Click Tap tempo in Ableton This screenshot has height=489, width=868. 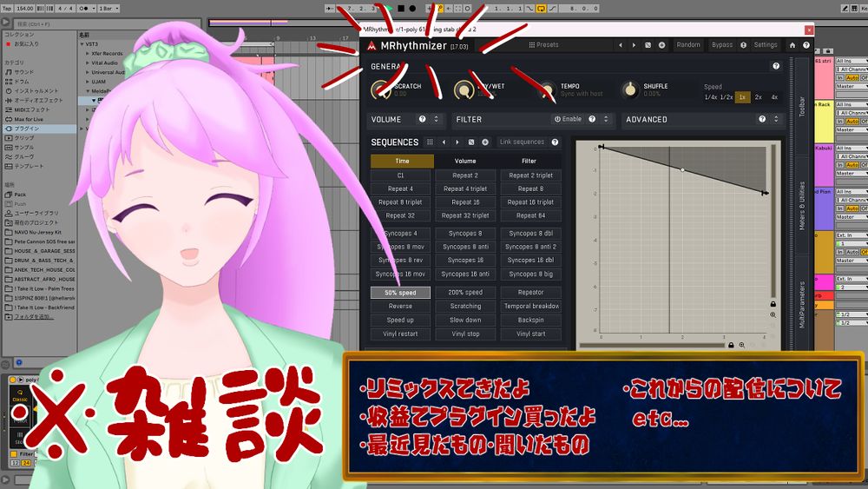(x=7, y=9)
